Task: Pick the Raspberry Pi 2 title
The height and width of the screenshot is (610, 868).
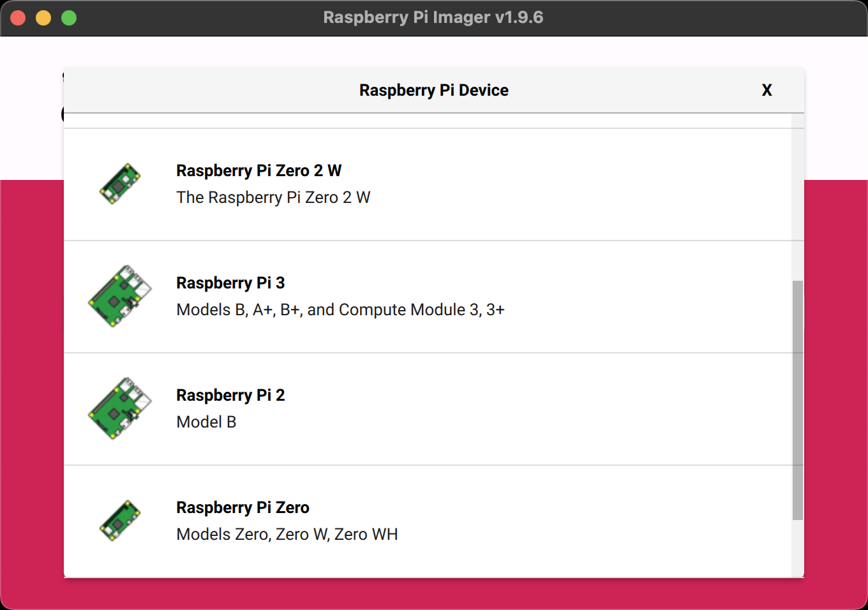Action: 230,395
